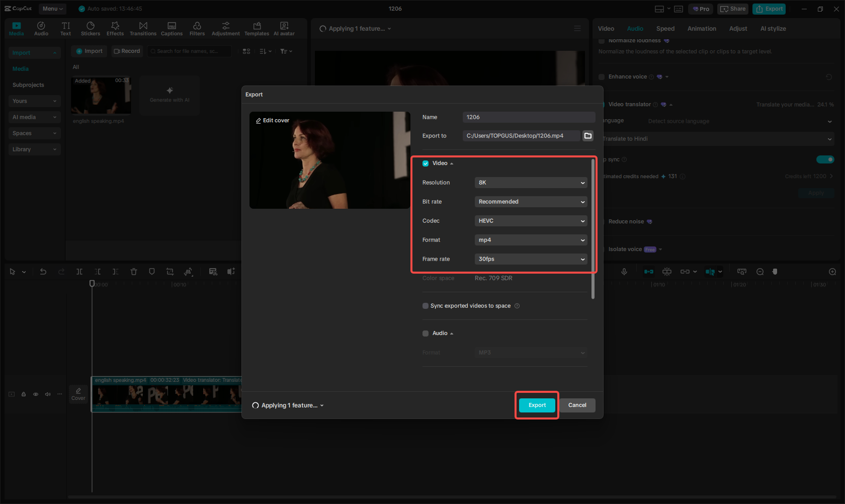Open the Resolution dropdown set to 8K

click(x=531, y=182)
